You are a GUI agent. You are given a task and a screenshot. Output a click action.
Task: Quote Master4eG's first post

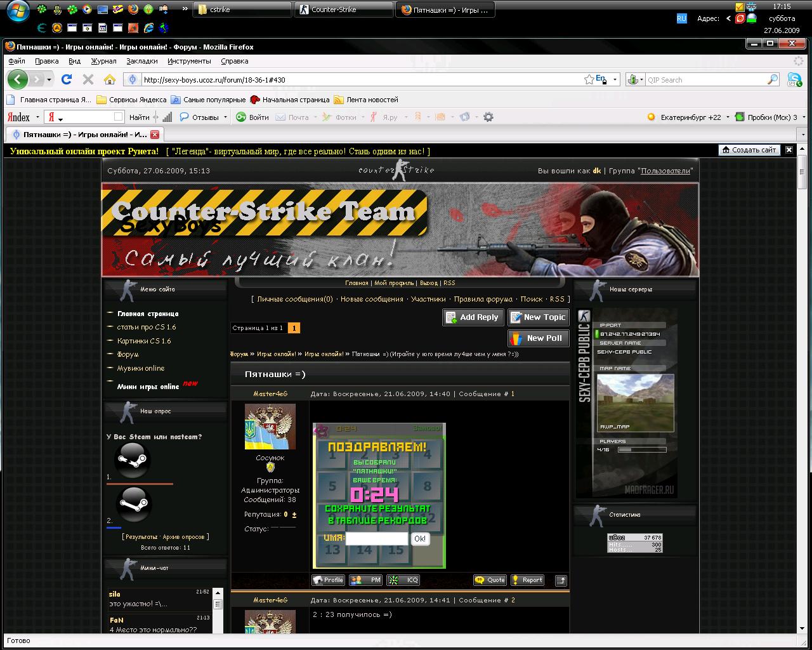(490, 580)
